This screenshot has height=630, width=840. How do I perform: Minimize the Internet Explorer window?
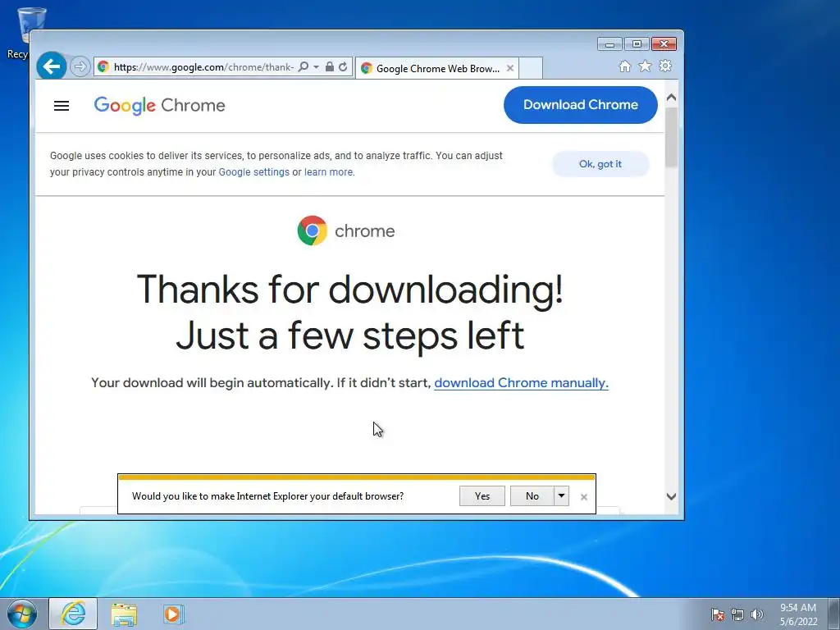[x=609, y=44]
